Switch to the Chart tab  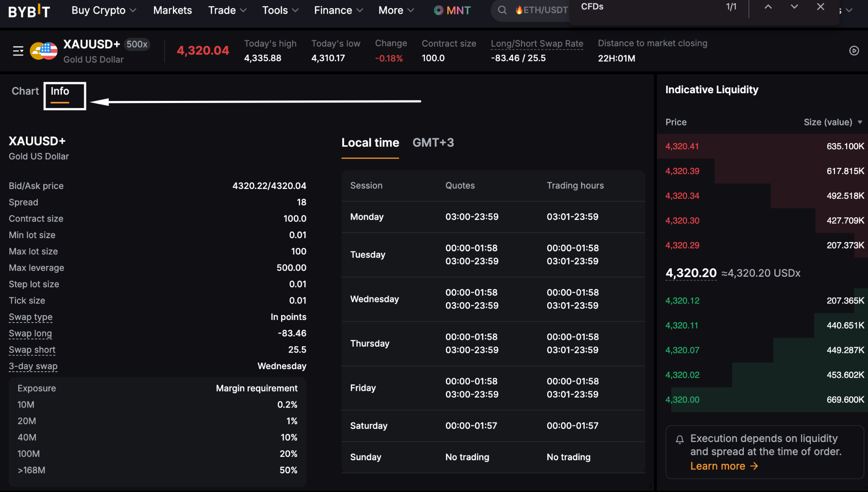pos(25,91)
